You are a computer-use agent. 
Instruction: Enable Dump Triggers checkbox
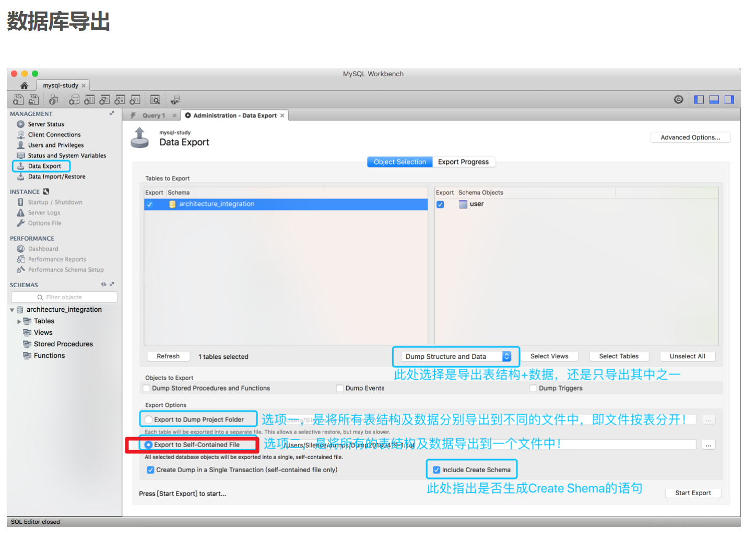(533, 388)
